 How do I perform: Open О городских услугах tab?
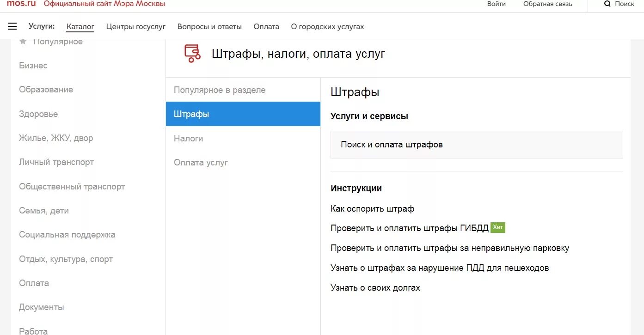click(327, 27)
